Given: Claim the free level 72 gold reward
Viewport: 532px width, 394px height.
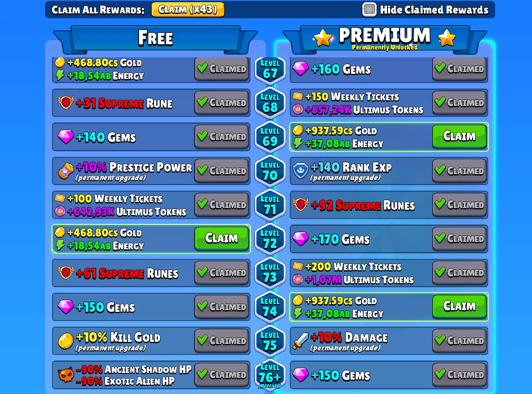Looking at the screenshot, I should point(222,238).
